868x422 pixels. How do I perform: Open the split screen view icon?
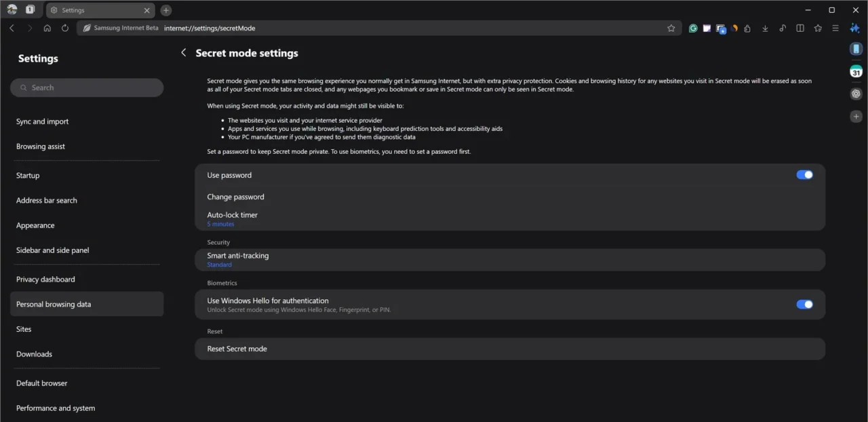(800, 28)
